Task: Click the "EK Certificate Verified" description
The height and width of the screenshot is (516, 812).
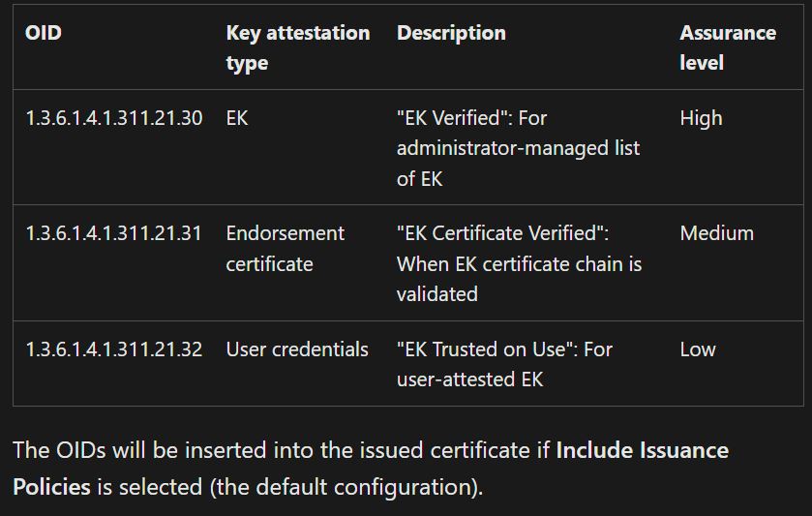Action: 520,263
